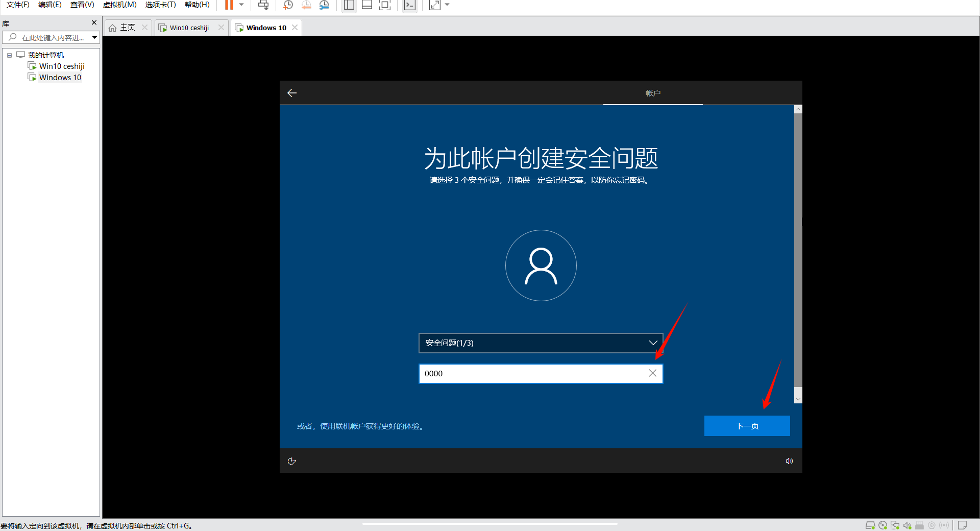Click the ease of access icon
The width and height of the screenshot is (980, 531).
[292, 461]
